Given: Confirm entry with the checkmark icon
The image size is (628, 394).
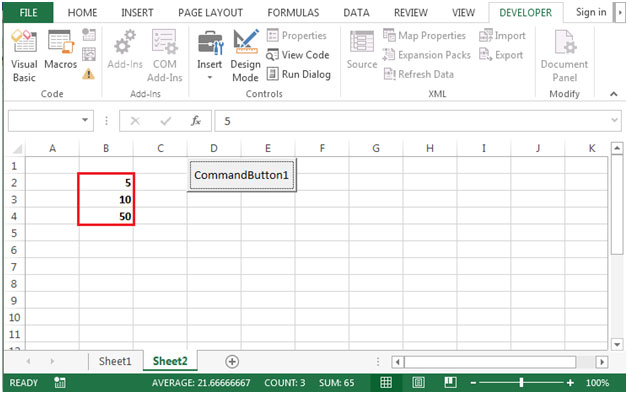Looking at the screenshot, I should pyautogui.click(x=165, y=121).
